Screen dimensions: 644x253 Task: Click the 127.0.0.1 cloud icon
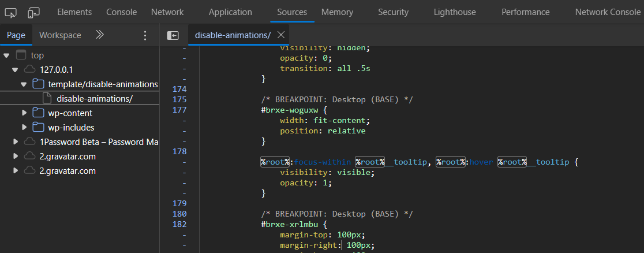[x=29, y=69]
